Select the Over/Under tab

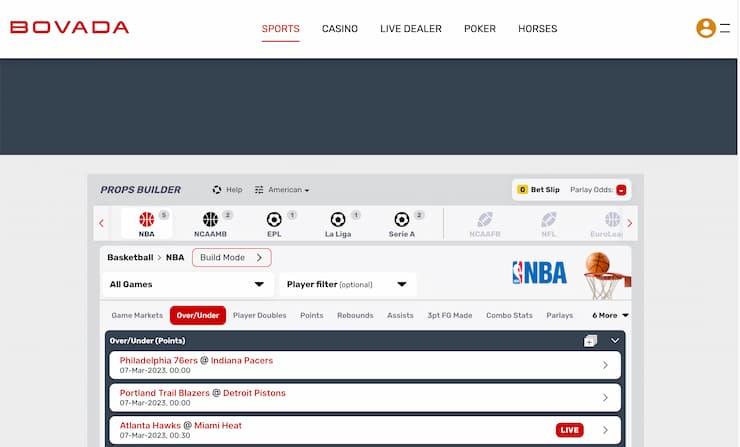pos(198,315)
